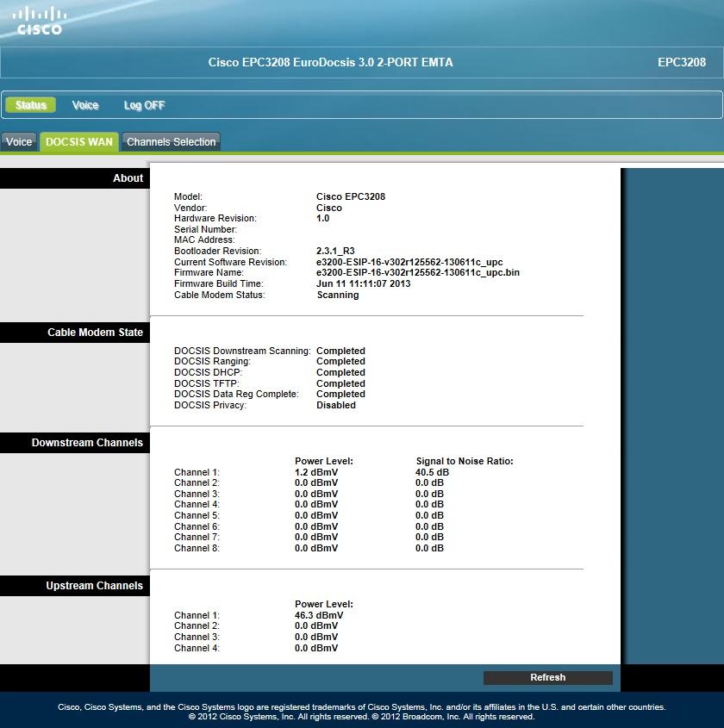Click the DOCSIS DHCP label

[x=208, y=372]
